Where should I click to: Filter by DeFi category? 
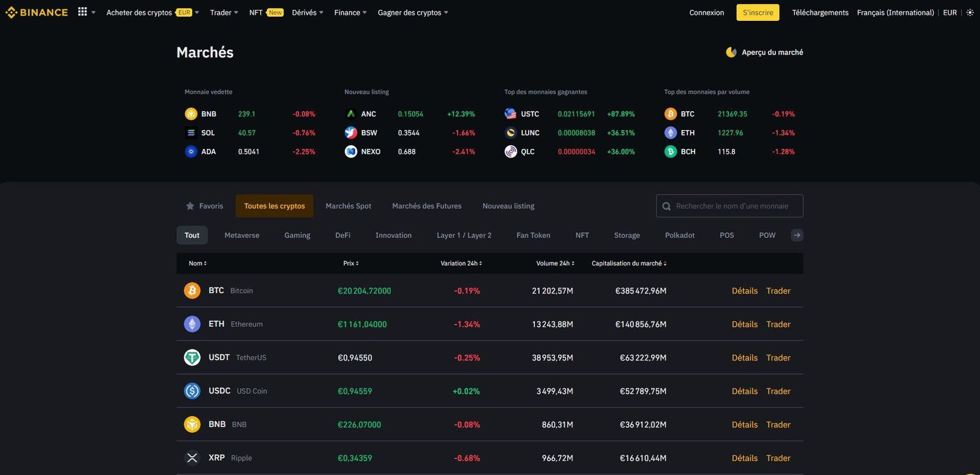tap(343, 235)
